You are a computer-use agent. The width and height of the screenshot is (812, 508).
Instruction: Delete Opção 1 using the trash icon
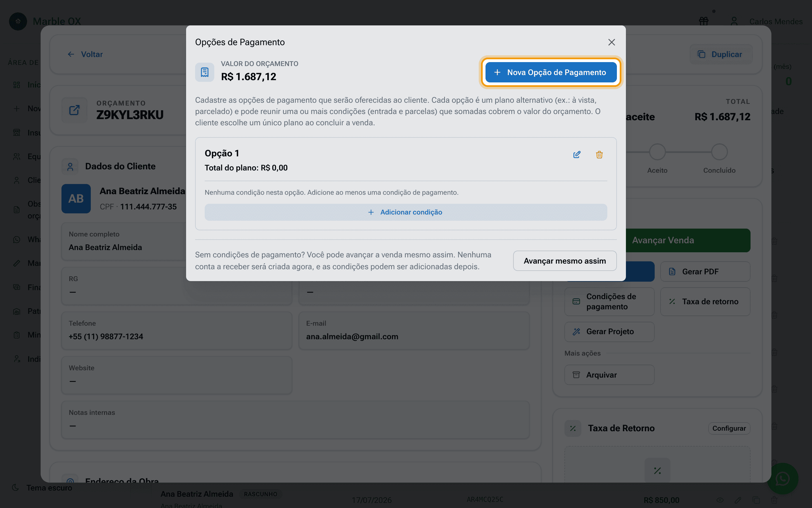599,155
